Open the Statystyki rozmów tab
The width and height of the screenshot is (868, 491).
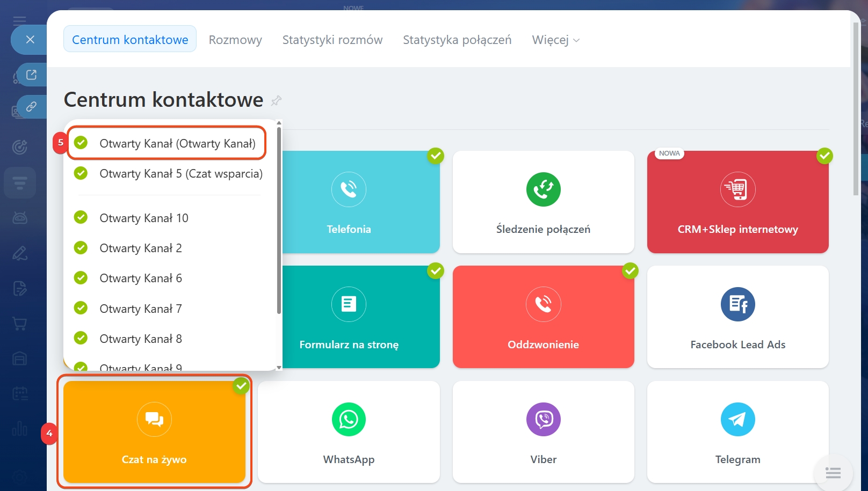click(332, 40)
